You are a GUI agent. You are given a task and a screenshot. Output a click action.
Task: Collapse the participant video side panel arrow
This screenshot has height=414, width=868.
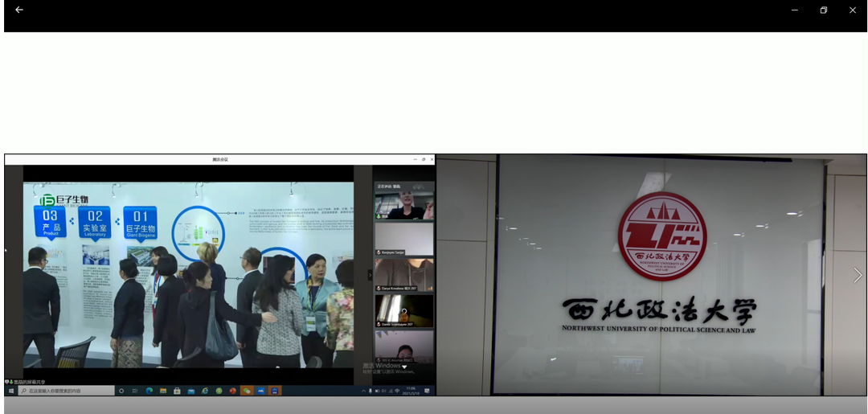click(x=371, y=275)
